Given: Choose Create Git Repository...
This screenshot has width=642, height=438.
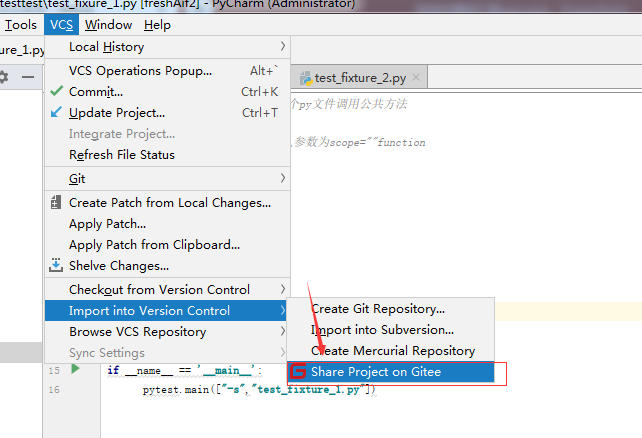Looking at the screenshot, I should 391,309.
